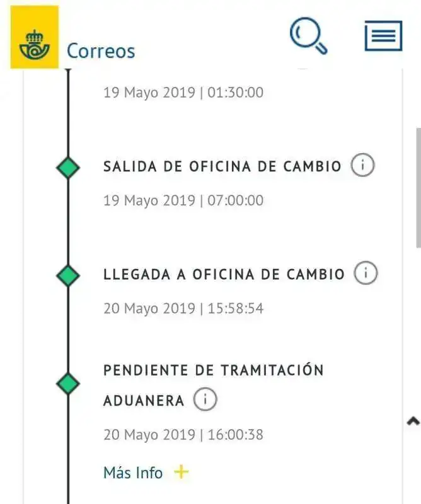Click the yellow plus icon beside Más Info

[182, 472]
